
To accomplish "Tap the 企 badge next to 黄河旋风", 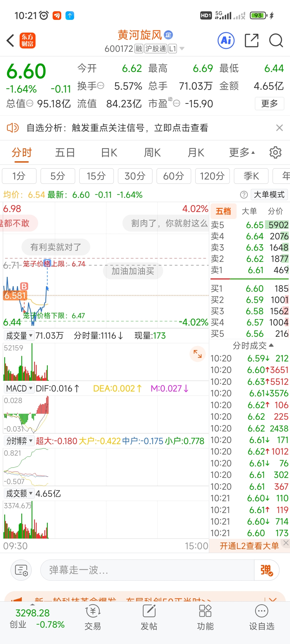I will tap(168, 35).
